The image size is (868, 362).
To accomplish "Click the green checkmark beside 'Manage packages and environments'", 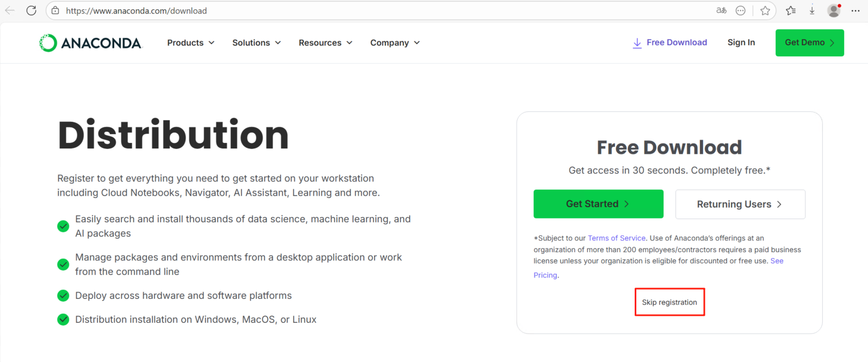I will pyautogui.click(x=63, y=264).
